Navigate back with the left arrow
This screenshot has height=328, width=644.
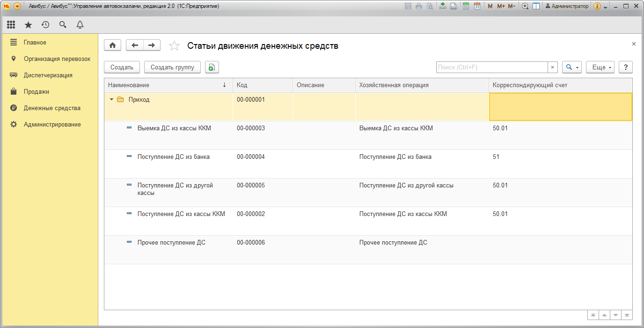(135, 45)
